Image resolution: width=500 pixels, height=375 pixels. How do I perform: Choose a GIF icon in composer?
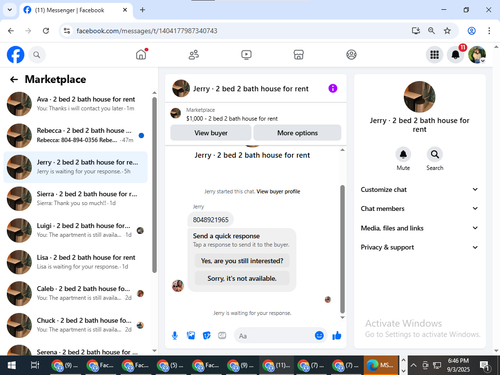click(x=222, y=336)
